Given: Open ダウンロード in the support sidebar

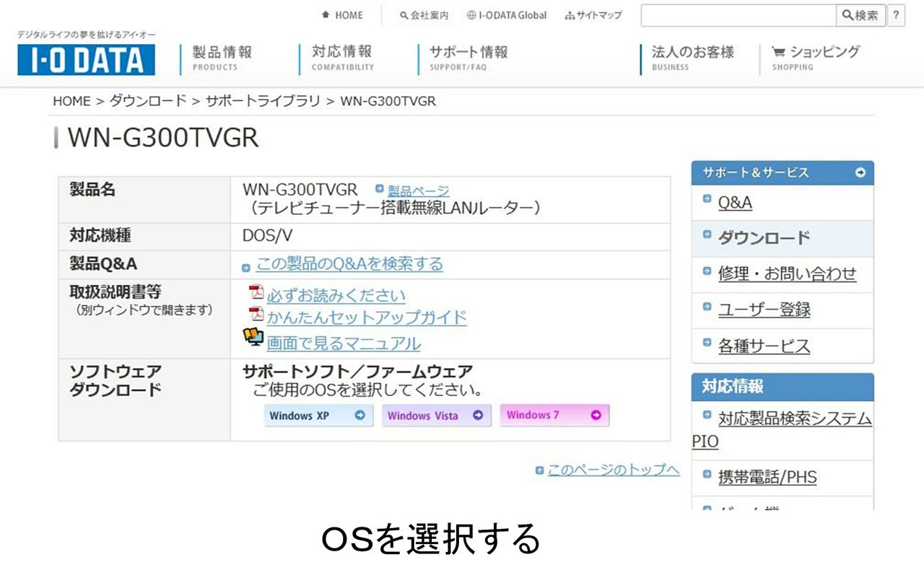Looking at the screenshot, I should coord(764,238).
